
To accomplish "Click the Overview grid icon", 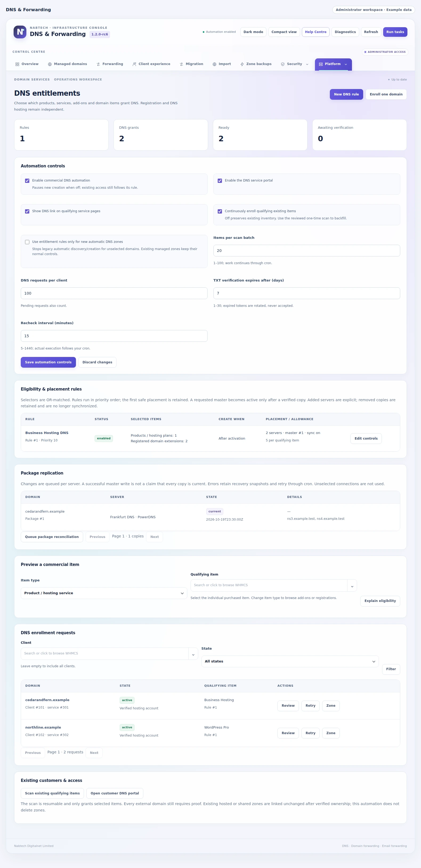I will [17, 64].
